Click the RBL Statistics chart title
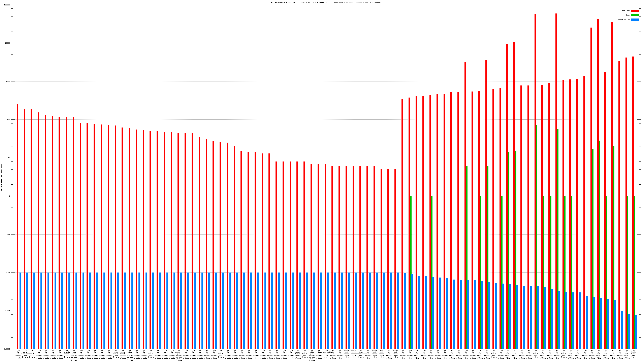Viewport: 644px width, 362px height. pyautogui.click(x=325, y=2)
